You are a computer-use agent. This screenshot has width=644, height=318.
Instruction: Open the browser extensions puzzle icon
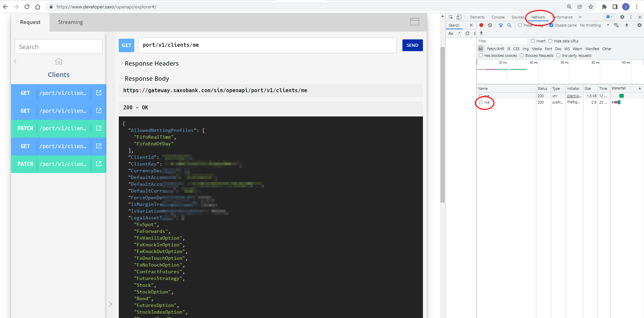point(604,7)
